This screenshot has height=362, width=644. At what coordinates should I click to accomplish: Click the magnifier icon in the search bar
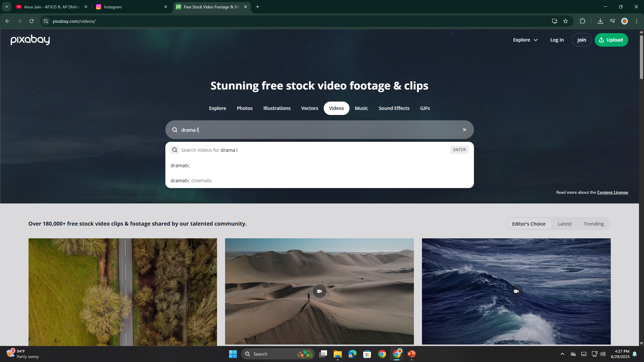[x=175, y=130]
